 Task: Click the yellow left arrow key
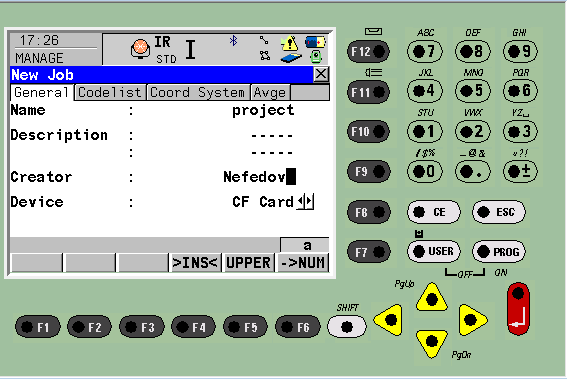[388, 320]
